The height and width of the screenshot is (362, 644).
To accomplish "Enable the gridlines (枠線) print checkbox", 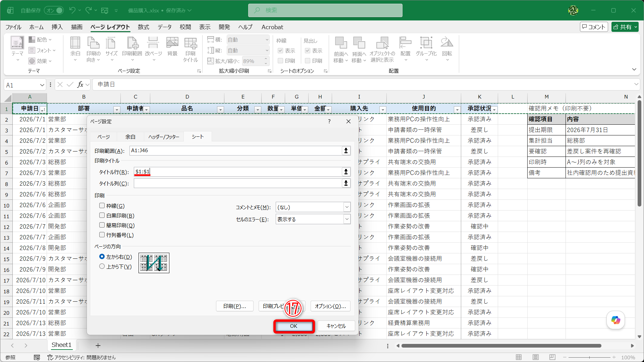I will 102,205.
